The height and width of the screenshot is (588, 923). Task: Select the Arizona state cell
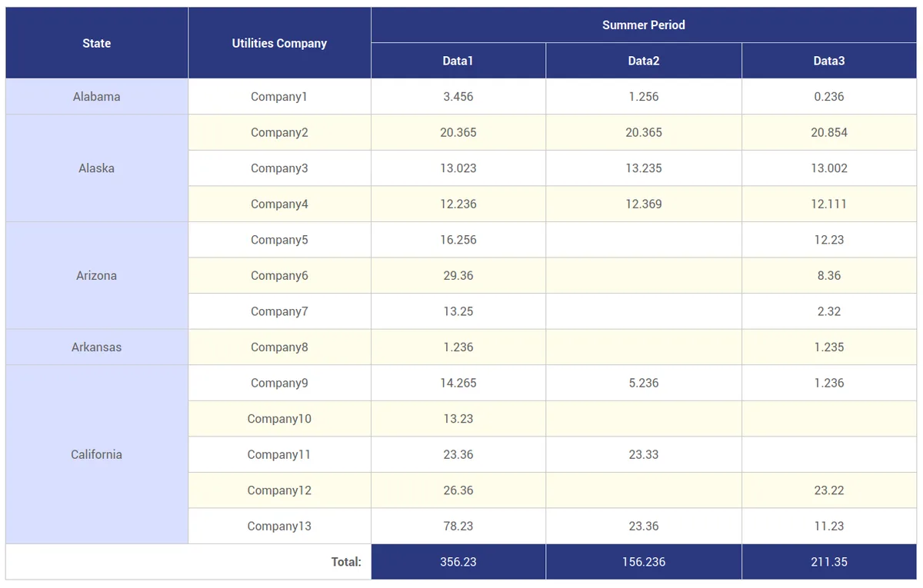(97, 276)
